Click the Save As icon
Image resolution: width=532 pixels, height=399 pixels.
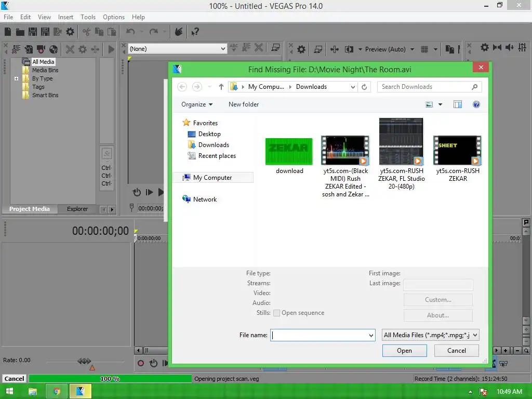[x=45, y=32]
